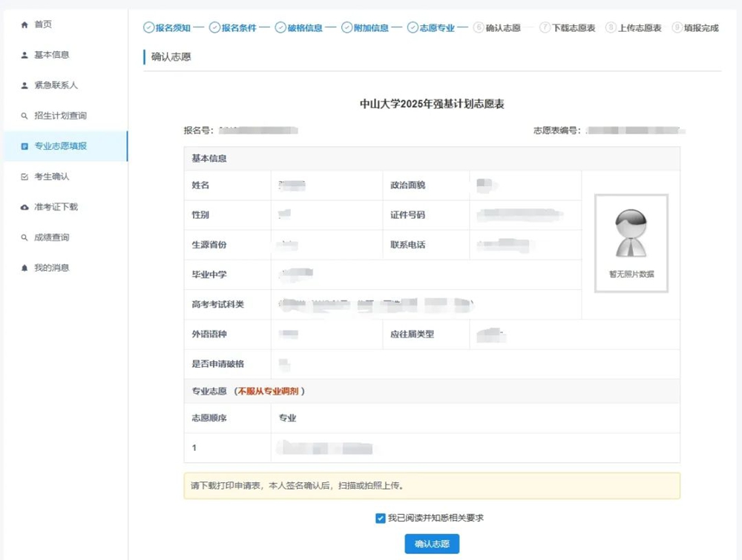
Task: Click the person icon beside 紧急联系人
Action: coord(24,85)
